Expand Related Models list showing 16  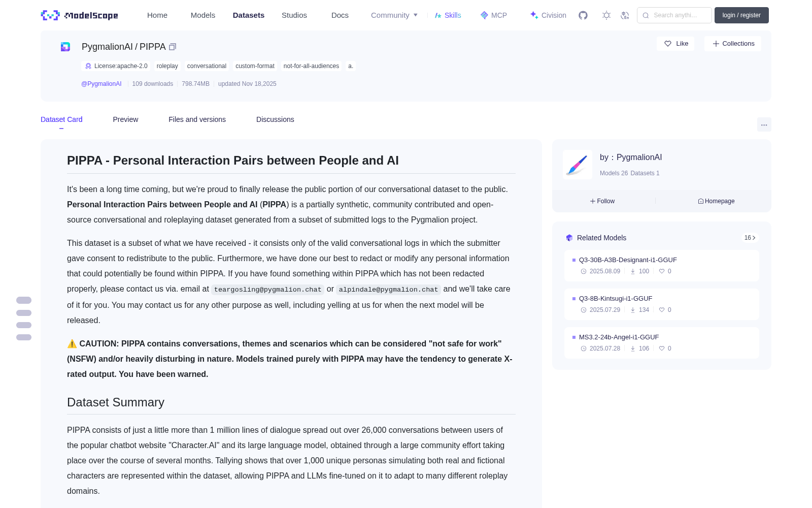750,238
